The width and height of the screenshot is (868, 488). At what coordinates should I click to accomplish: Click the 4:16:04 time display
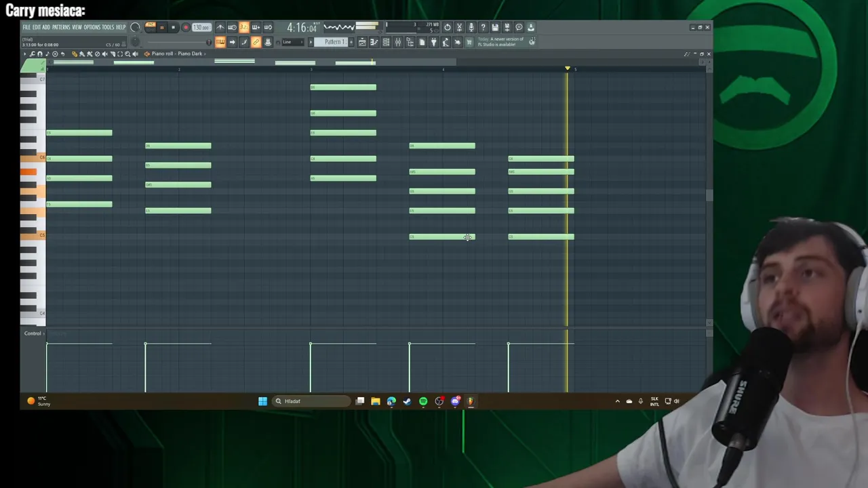(x=302, y=27)
